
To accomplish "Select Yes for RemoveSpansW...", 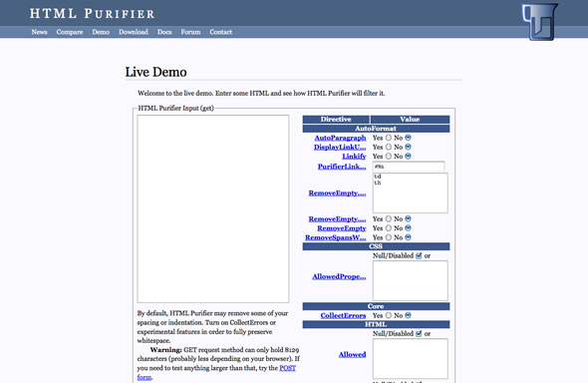I will point(389,237).
